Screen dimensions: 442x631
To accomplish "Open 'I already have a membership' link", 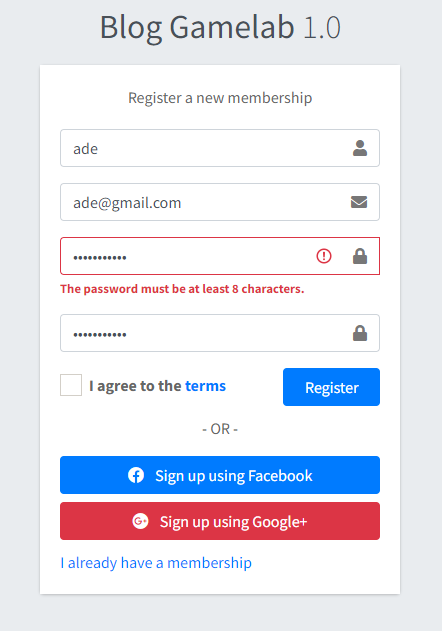I will pos(156,563).
